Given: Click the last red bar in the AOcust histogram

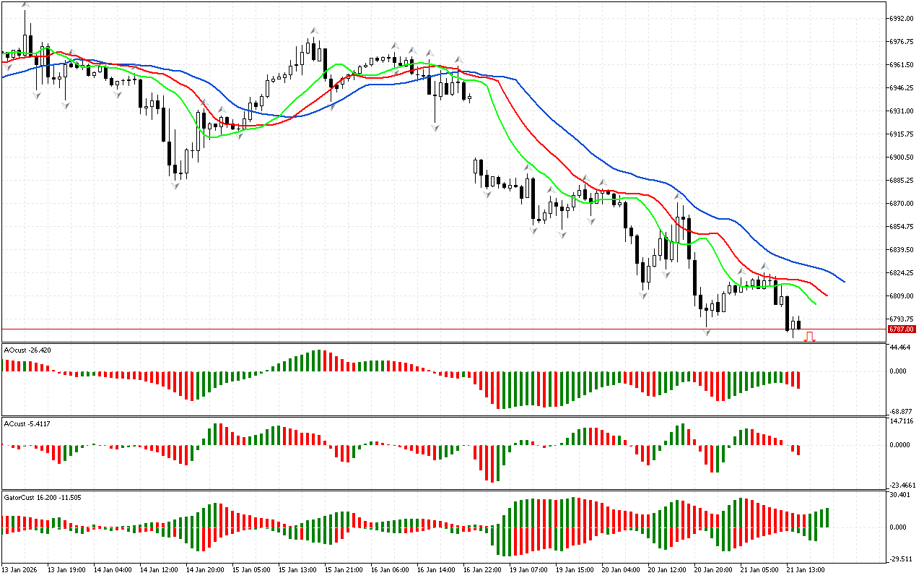Looking at the screenshot, I should click(x=798, y=380).
